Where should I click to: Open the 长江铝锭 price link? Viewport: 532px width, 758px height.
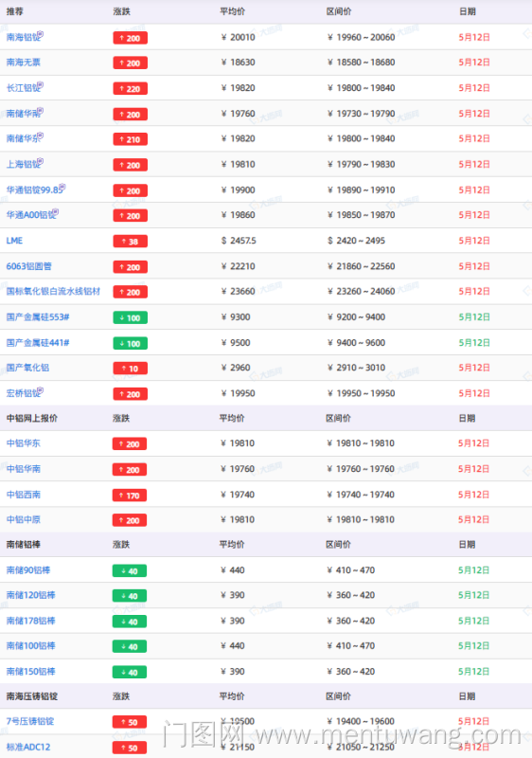[x=22, y=88]
